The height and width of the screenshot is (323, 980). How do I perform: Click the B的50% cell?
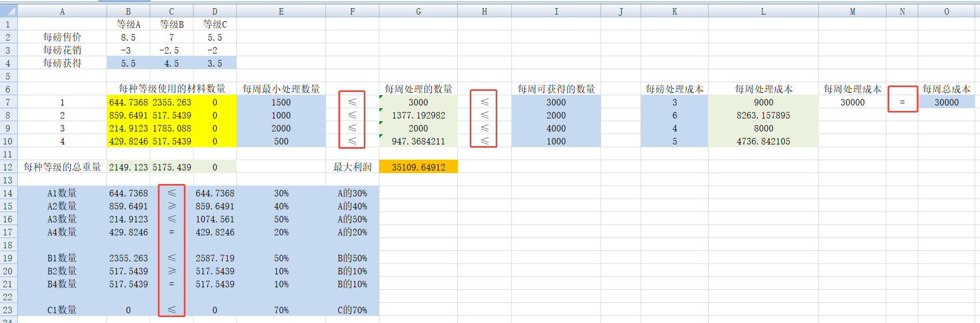352,258
